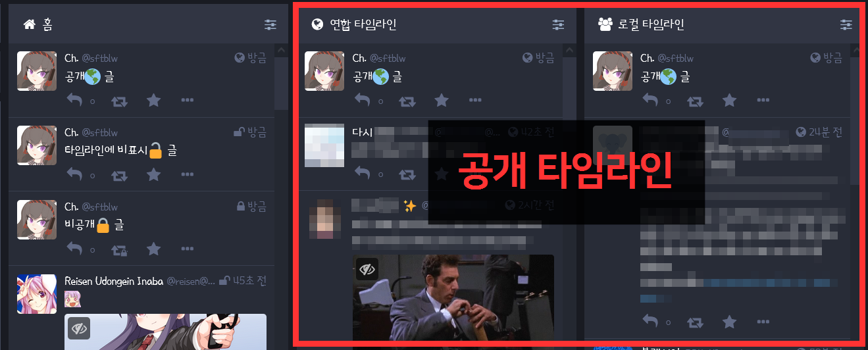868x350 pixels.
Task: Open "타임라인에 비표시 글" post text
Action: (x=121, y=151)
